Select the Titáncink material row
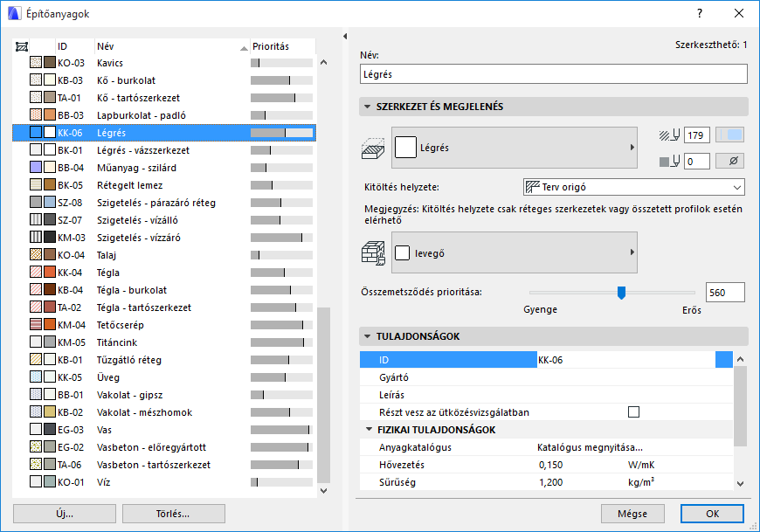The height and width of the screenshot is (532, 760). pos(164,342)
